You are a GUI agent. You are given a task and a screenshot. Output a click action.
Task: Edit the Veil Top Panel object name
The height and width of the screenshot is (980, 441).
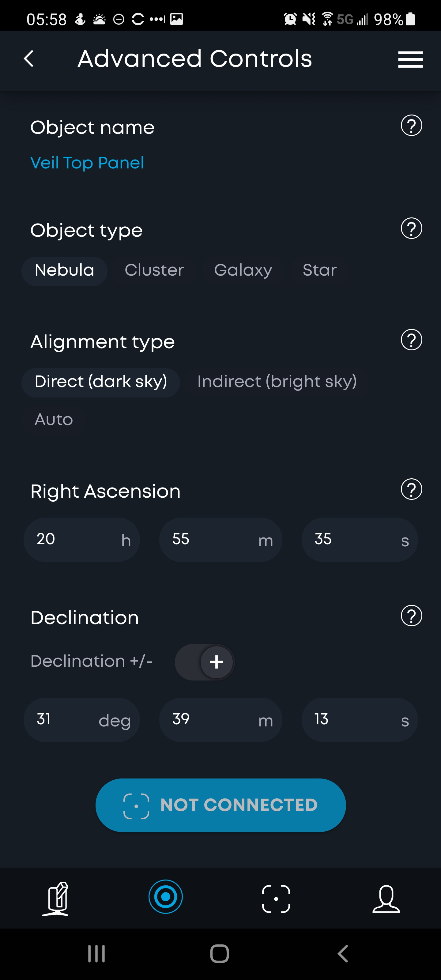[87, 163]
